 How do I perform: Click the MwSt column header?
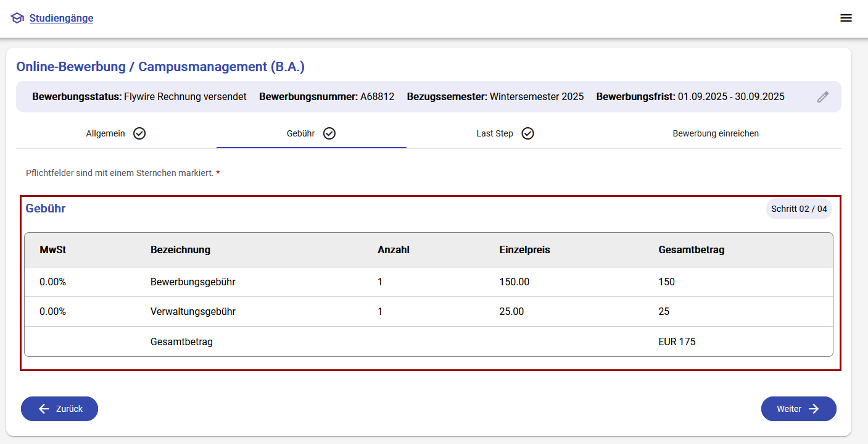coord(52,250)
